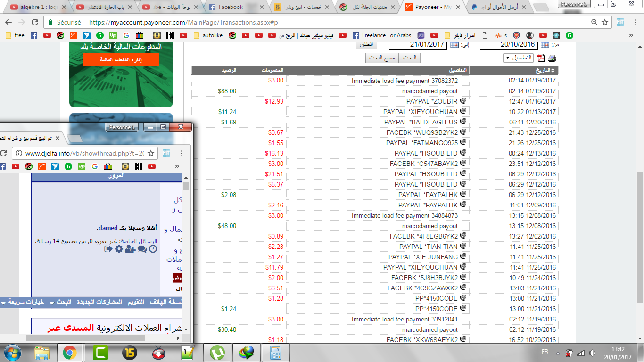Viewport: 644px width, 362px height.
Task: Click the Payoneer search text field
Action: click(461, 58)
